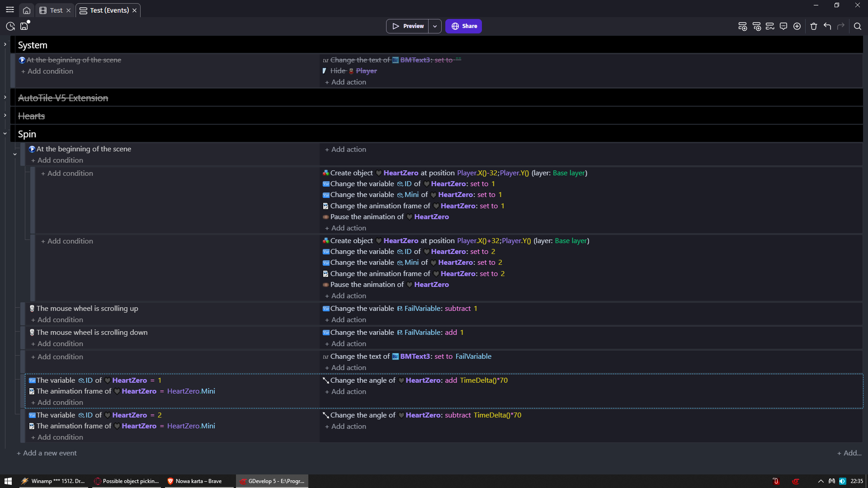Select condition variable ID of HeartZero = 1
868x488 pixels.
[x=95, y=380]
